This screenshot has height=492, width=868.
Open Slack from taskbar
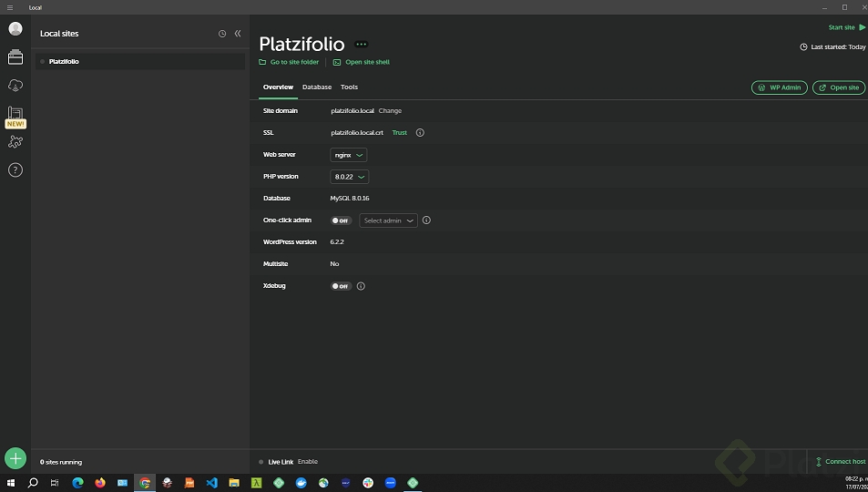(368, 483)
